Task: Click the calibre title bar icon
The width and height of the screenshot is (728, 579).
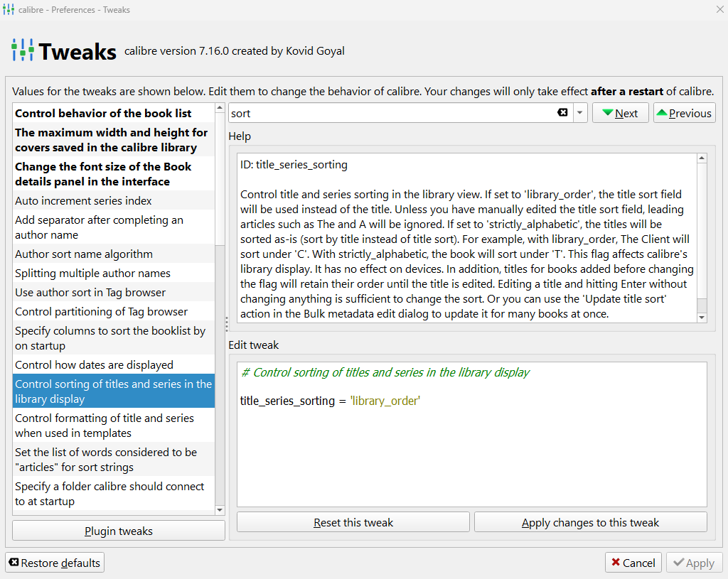Action: [9, 9]
